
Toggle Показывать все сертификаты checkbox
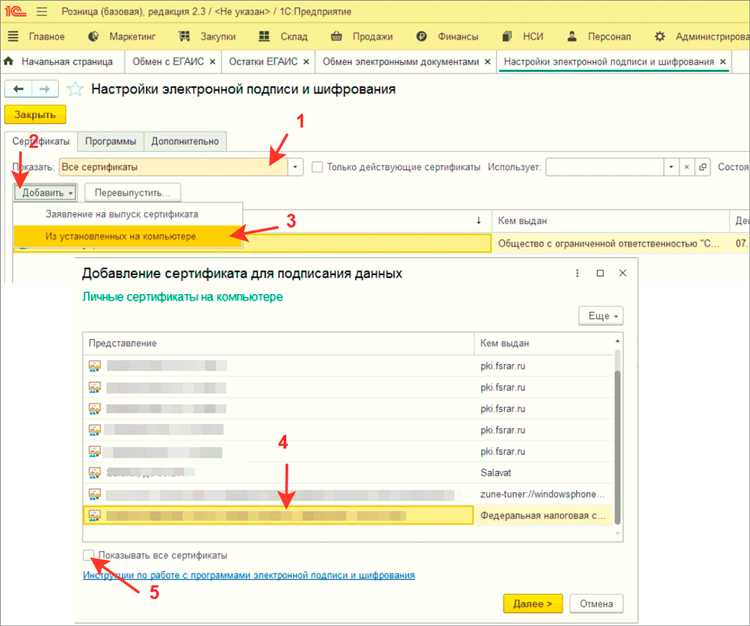point(88,555)
